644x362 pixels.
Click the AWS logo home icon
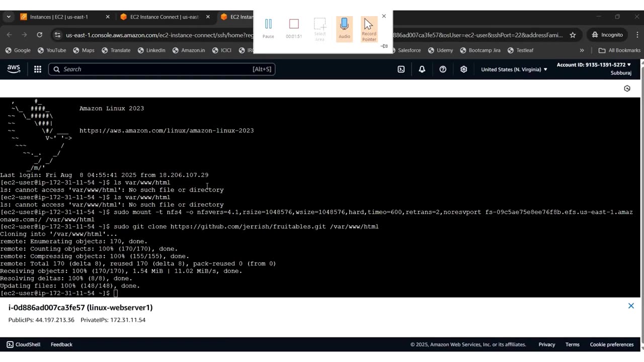point(14,69)
